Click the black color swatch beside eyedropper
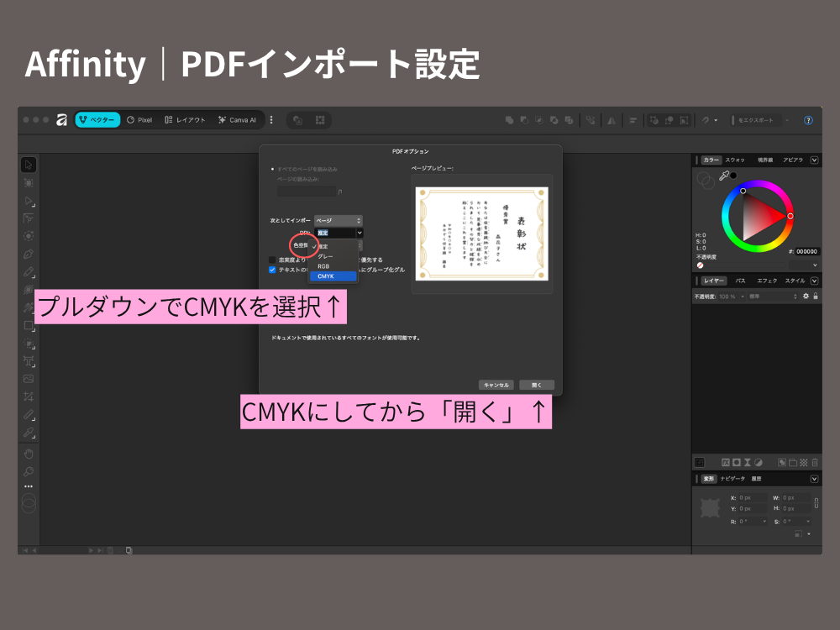This screenshot has width=840, height=630. click(733, 176)
